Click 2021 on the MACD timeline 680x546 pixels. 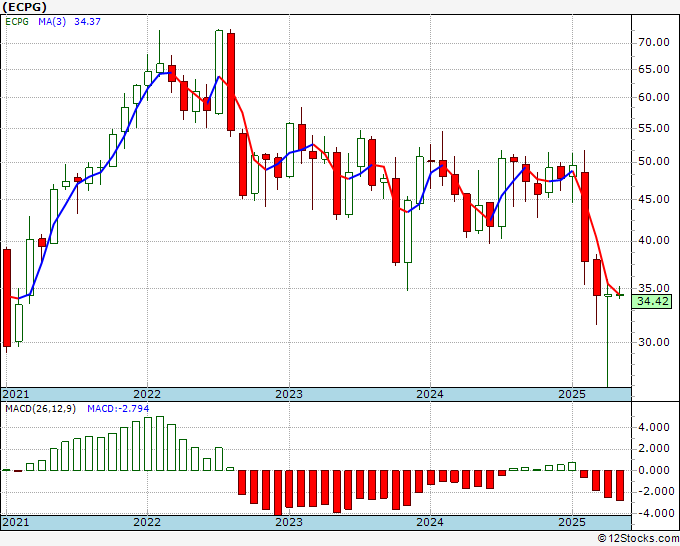[16, 522]
